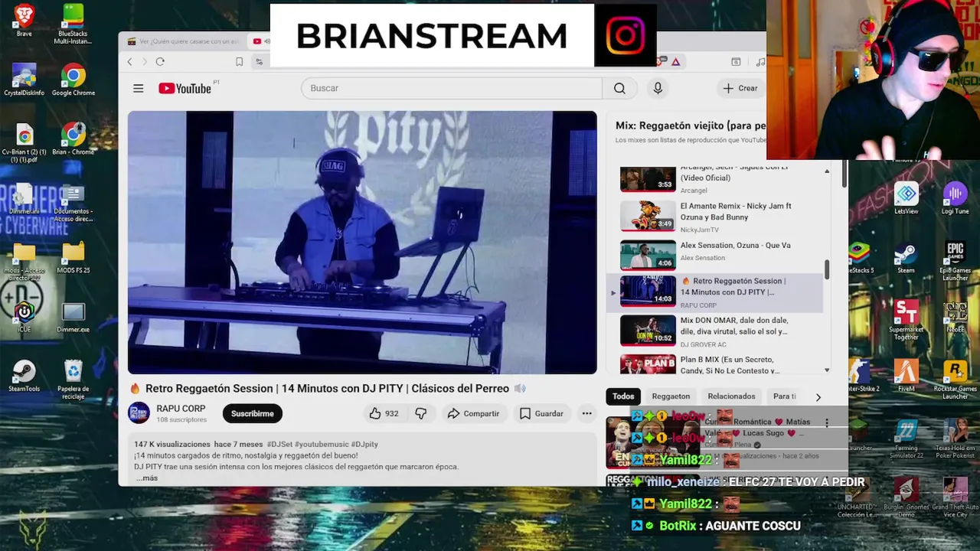This screenshot has height=551, width=980.
Task: Click the search magnifier button
Action: [619, 88]
